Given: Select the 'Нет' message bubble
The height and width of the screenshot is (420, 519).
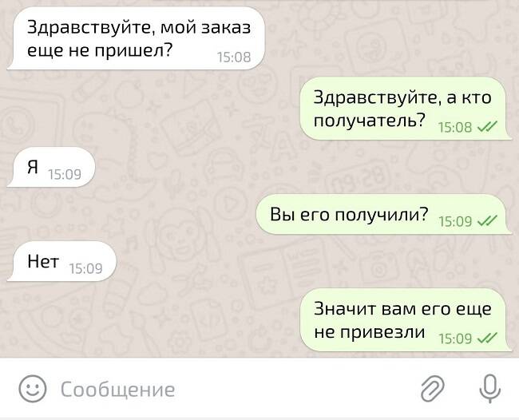Looking at the screenshot, I should (x=62, y=261).
